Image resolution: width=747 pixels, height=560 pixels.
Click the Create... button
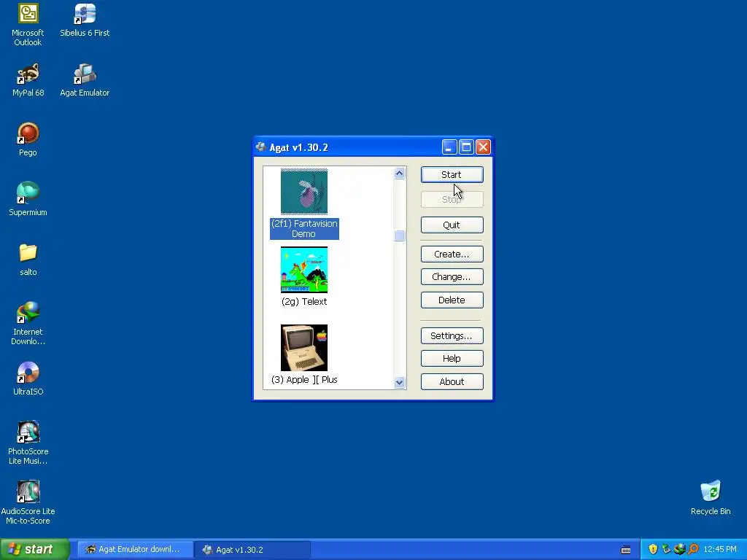click(x=452, y=254)
